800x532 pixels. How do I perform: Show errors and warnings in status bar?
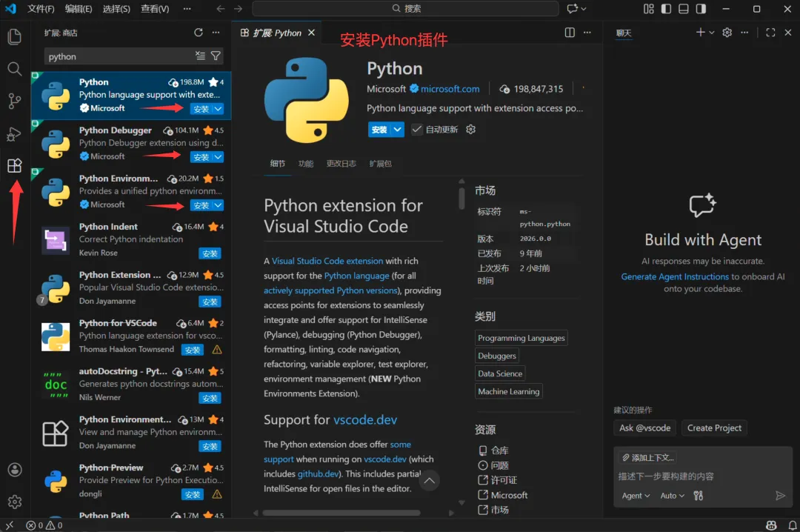pos(44,525)
